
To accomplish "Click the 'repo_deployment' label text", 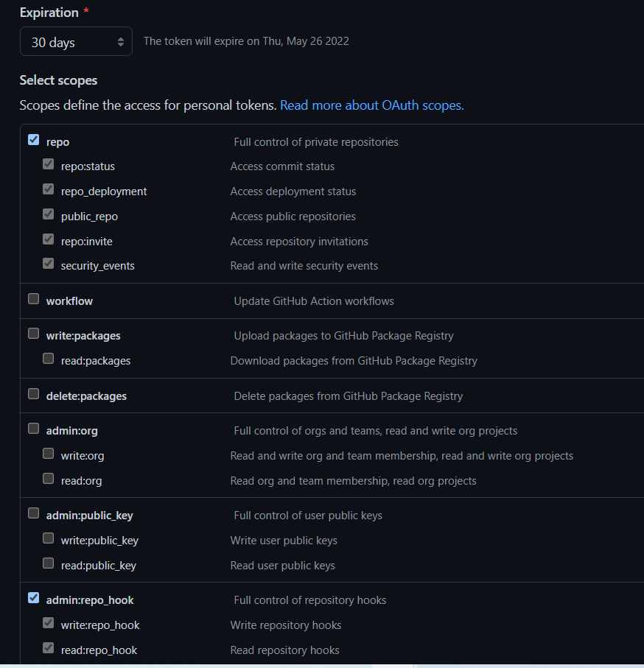I will click(104, 191).
